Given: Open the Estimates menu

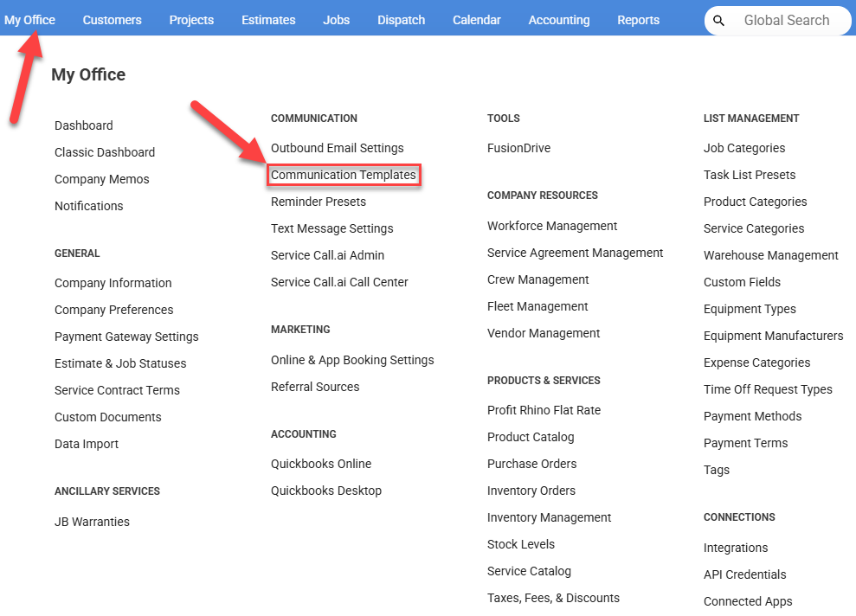Looking at the screenshot, I should pyautogui.click(x=268, y=20).
